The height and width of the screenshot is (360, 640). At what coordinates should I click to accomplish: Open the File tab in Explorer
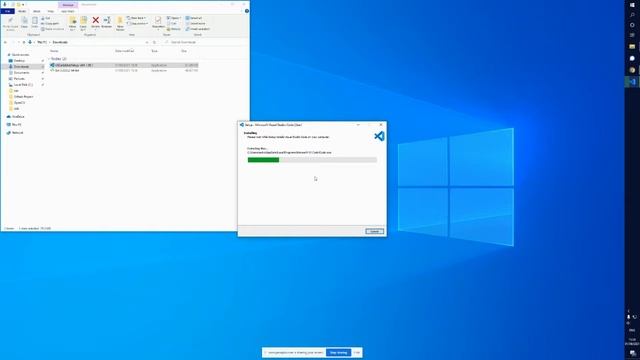click(7, 11)
